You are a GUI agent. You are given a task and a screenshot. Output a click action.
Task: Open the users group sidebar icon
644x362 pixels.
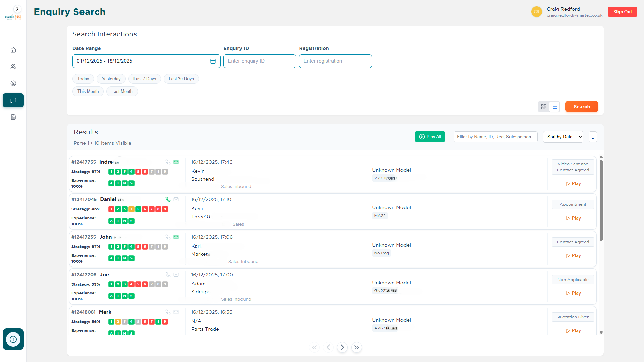(13, 67)
